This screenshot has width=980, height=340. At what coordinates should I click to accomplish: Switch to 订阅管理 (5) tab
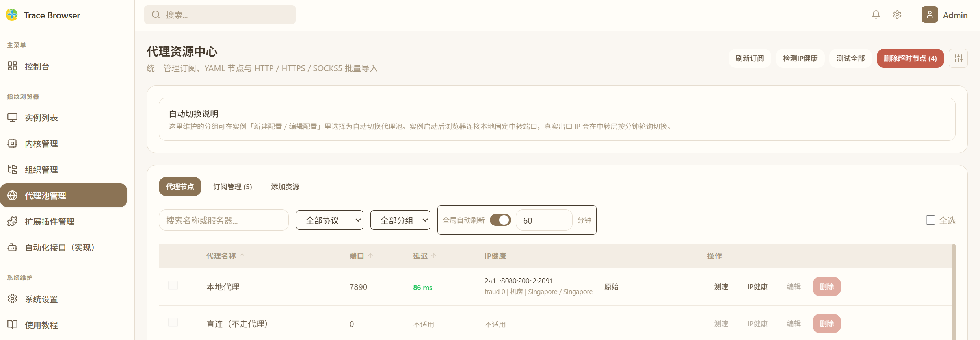[232, 187]
